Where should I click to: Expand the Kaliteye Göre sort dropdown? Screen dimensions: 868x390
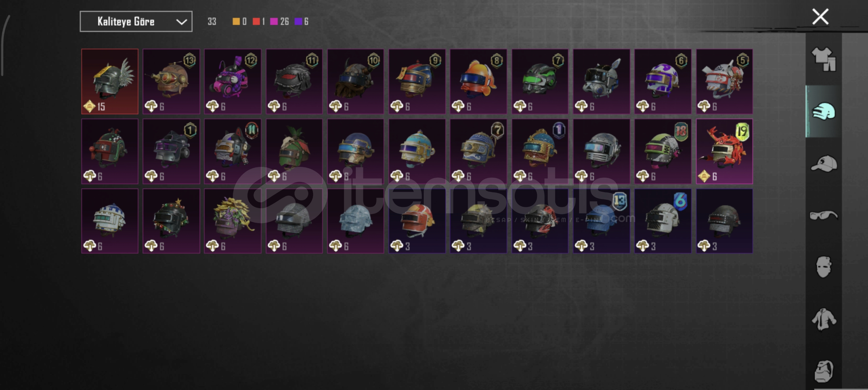point(136,22)
